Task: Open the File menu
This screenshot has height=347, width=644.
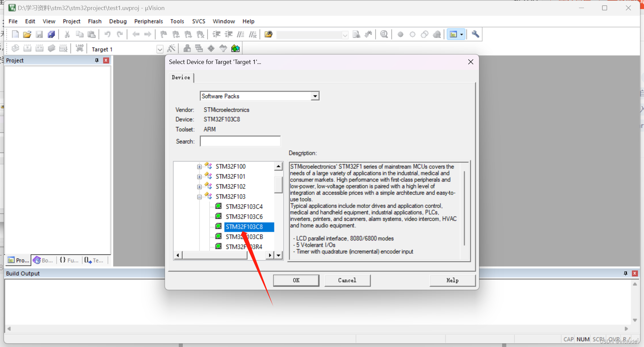Action: (13, 21)
